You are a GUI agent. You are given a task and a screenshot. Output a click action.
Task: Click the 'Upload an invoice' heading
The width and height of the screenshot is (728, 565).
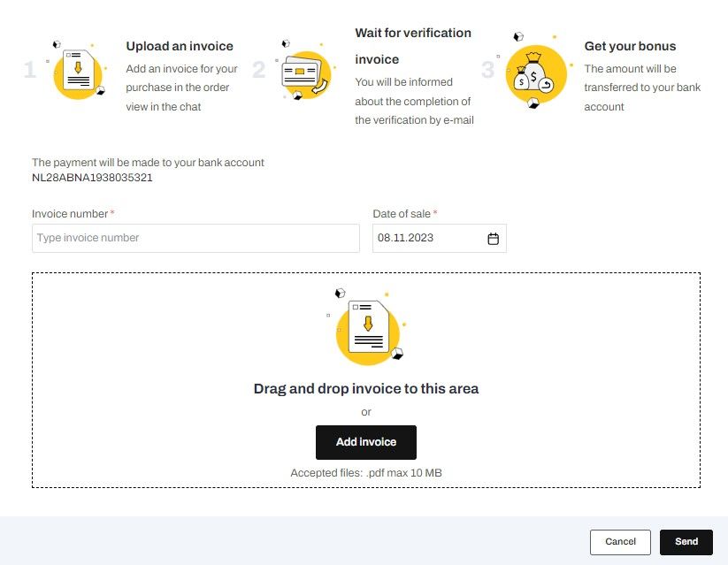(180, 46)
